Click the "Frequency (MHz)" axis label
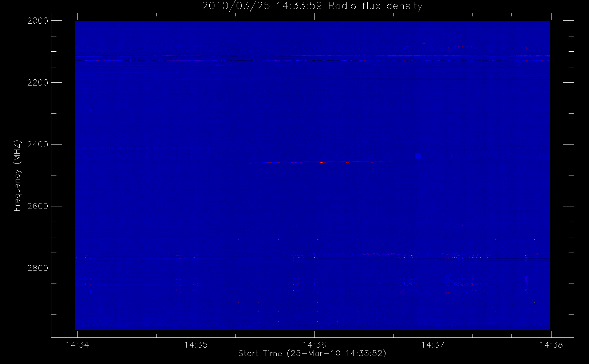 17,175
